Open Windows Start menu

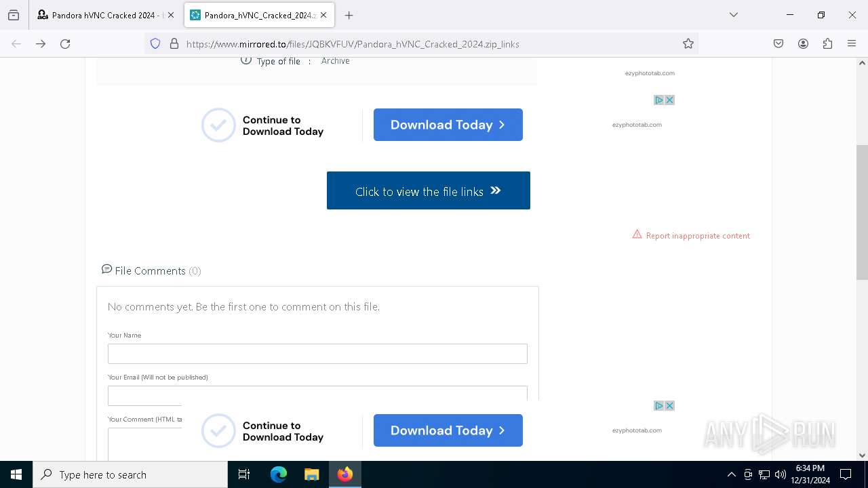click(16, 474)
